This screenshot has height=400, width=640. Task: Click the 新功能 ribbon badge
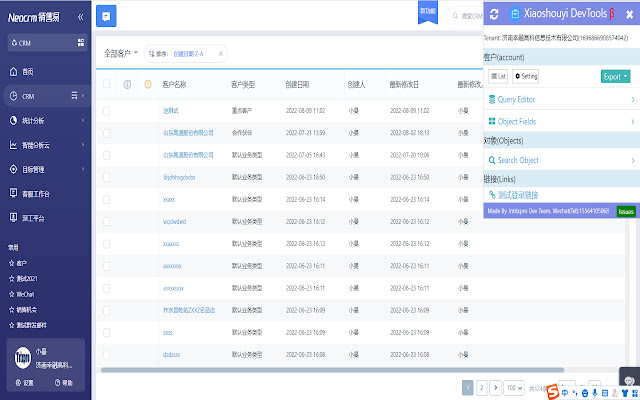point(428,12)
